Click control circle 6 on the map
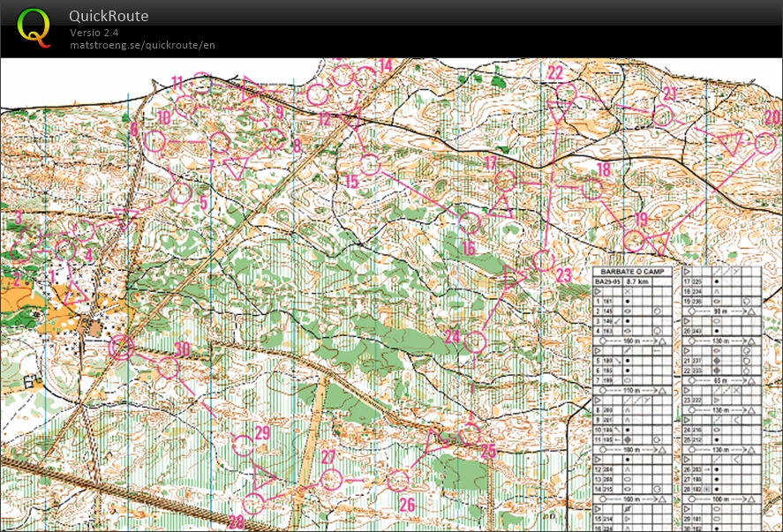783x532 pixels. [155, 141]
